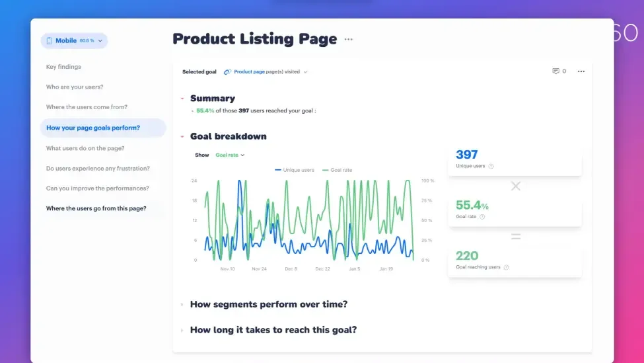This screenshot has height=363, width=644.
Task: Collapse the Goal breakdown section
Action: [182, 136]
